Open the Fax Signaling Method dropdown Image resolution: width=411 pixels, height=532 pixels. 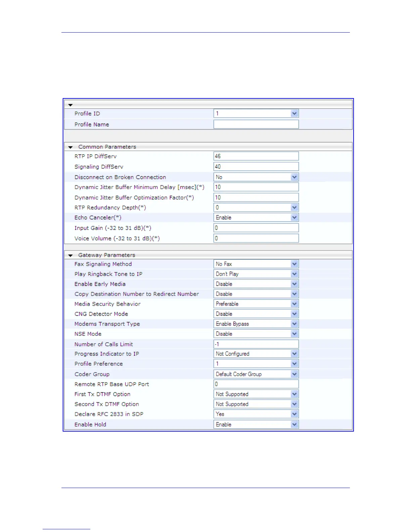[256, 264]
